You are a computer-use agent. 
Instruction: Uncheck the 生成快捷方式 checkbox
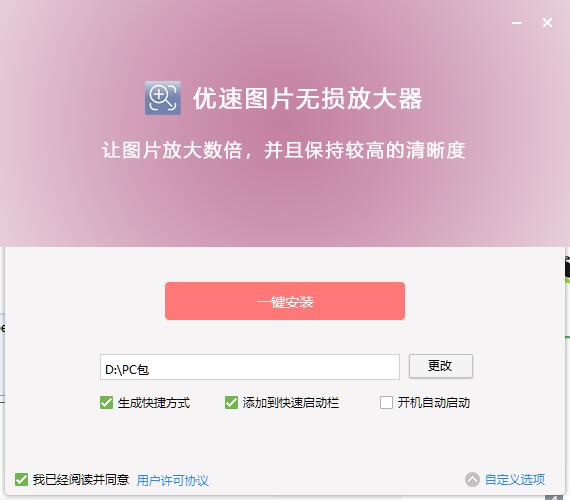click(x=106, y=403)
